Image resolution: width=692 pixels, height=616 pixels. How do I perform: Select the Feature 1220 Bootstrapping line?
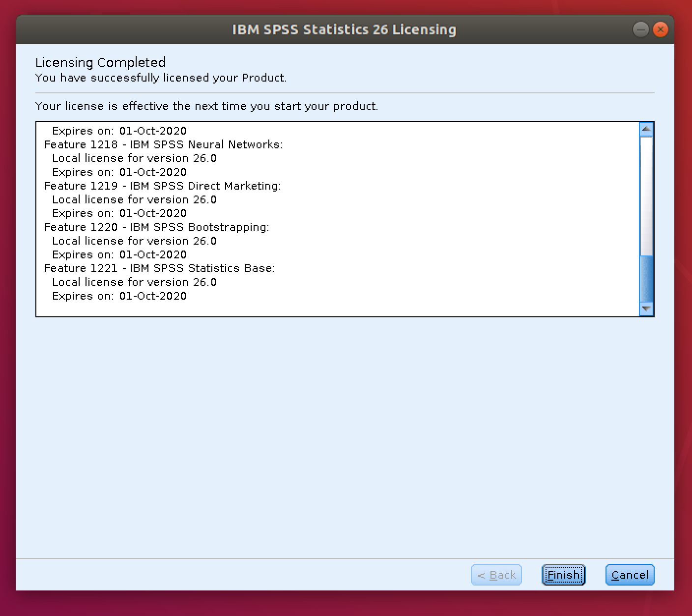pos(157,227)
